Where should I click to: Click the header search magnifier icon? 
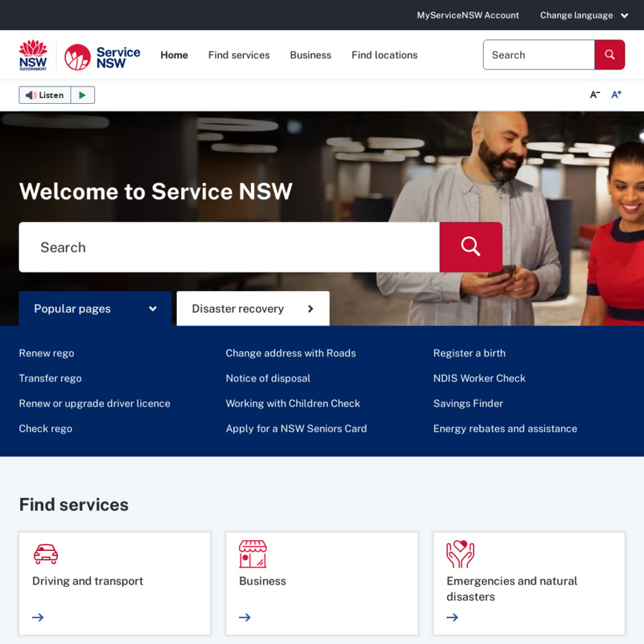(x=610, y=55)
